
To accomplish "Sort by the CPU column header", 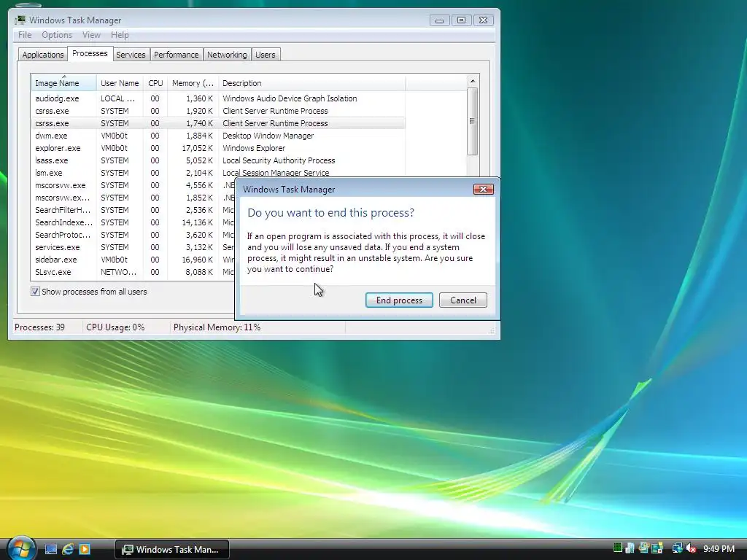I will click(x=155, y=83).
